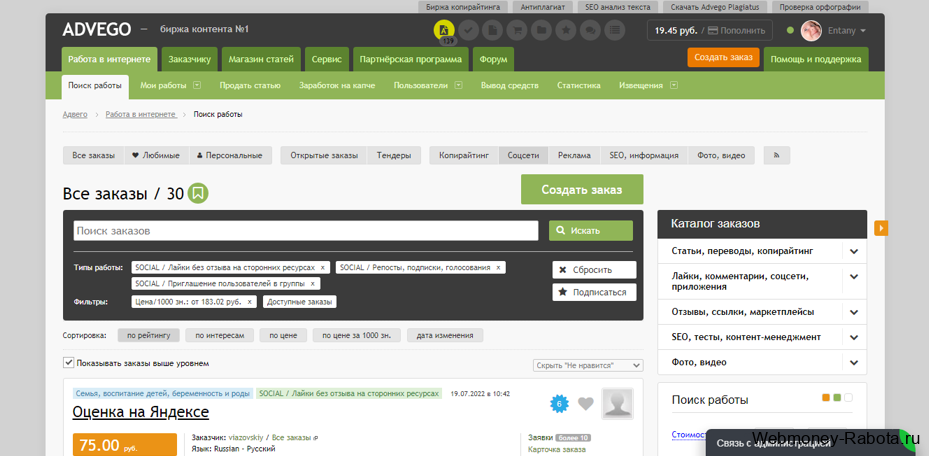Show 'Любимые' orders filter
Image resolution: width=929 pixels, height=456 pixels.
point(156,155)
